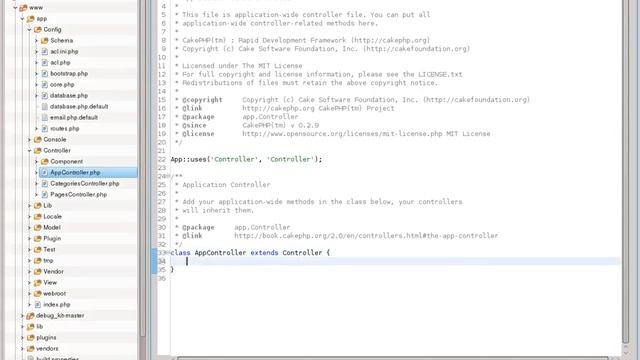This screenshot has width=640, height=360.
Task: Select bootstrap.php in the tree
Action: 69,74
